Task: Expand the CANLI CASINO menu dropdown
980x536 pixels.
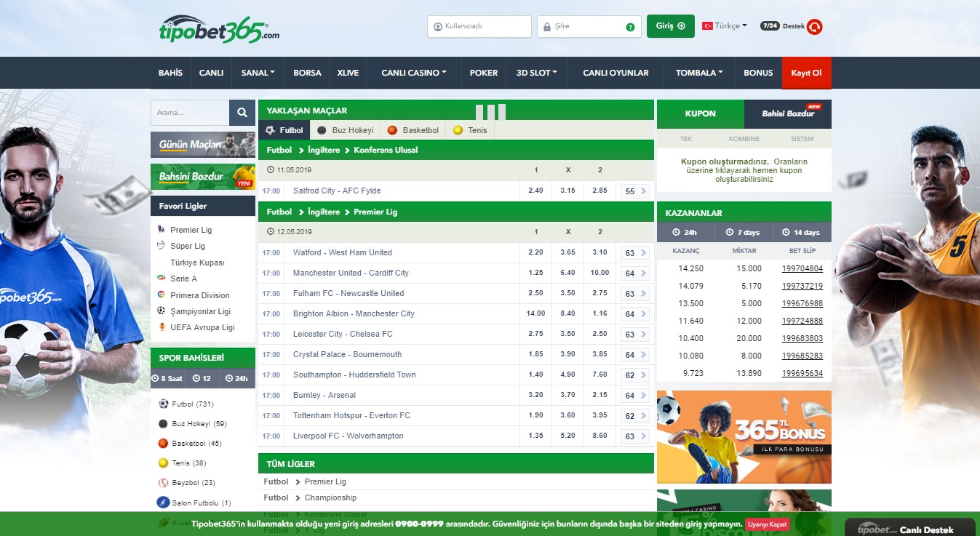Action: click(x=414, y=73)
